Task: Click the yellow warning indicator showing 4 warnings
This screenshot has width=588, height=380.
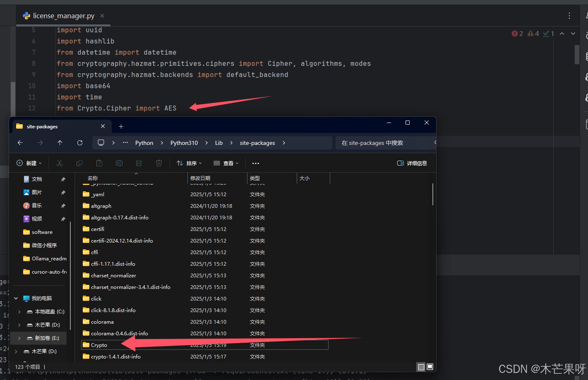Action: pos(530,34)
